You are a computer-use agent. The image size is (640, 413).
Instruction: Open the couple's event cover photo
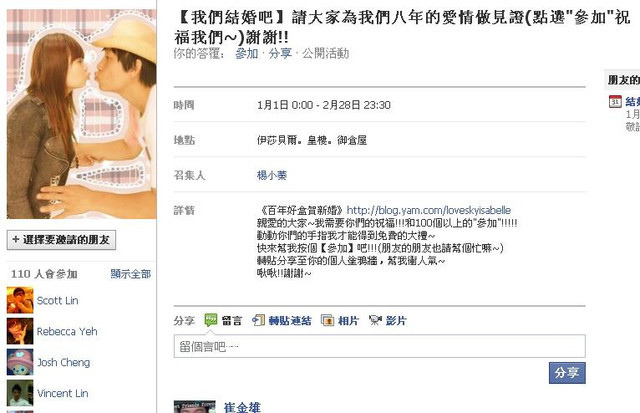[x=82, y=114]
